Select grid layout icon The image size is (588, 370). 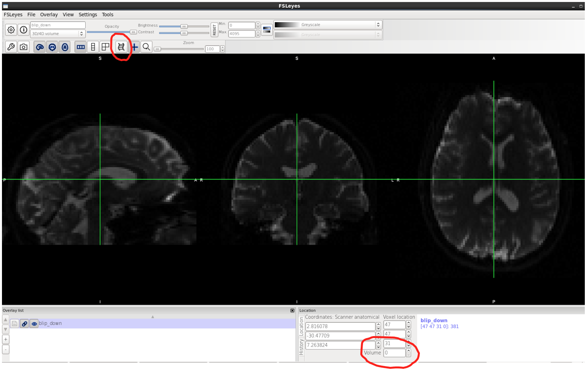point(105,47)
